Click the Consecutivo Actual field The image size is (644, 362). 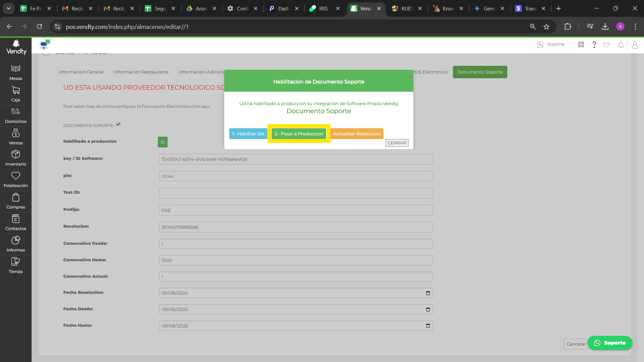pyautogui.click(x=296, y=277)
